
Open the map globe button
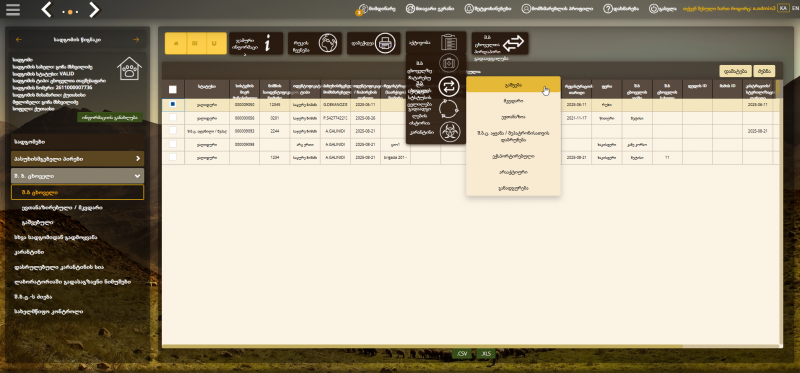click(x=315, y=43)
